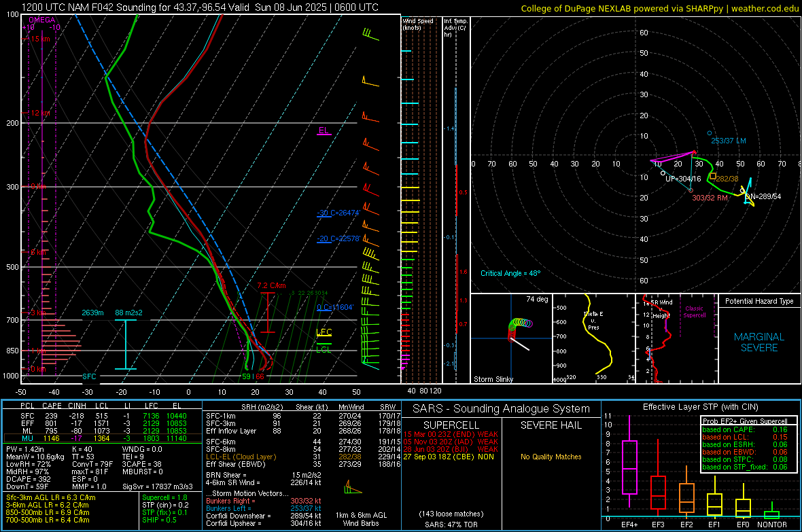The height and width of the screenshot is (532, 802).
Task: Click the red 7.2 C/km lapse rate label
Action: [x=272, y=285]
